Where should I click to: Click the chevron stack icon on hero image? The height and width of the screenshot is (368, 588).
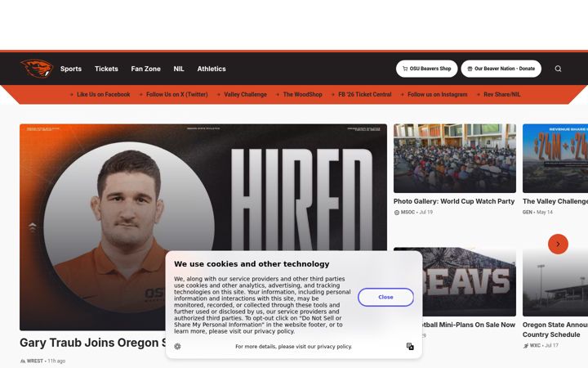(x=33, y=227)
